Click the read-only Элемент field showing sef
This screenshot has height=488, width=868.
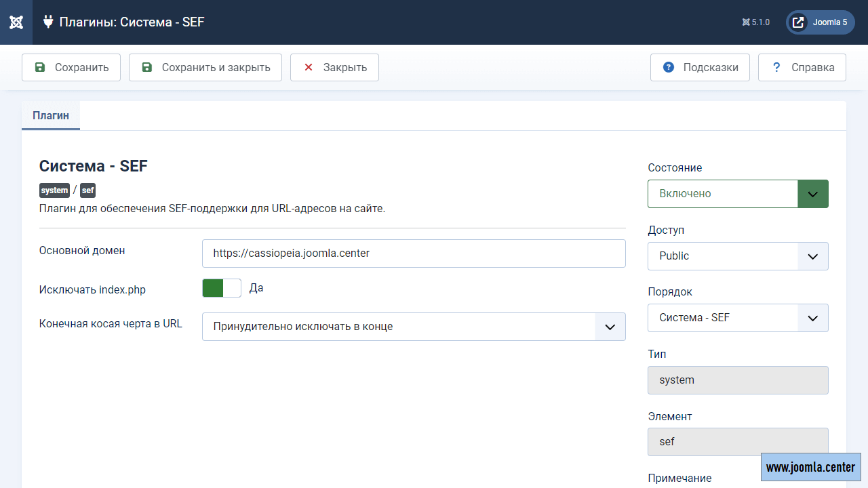738,442
